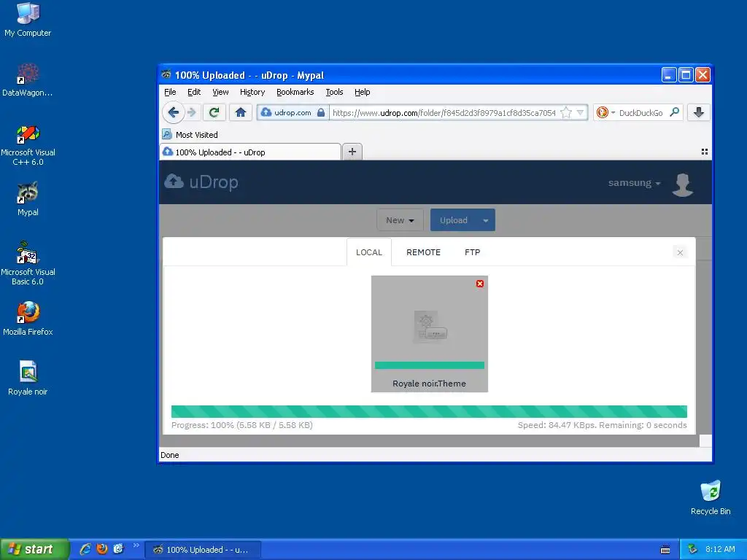Select the Recycle Bin icon
The width and height of the screenshot is (747, 560).
tap(711, 497)
